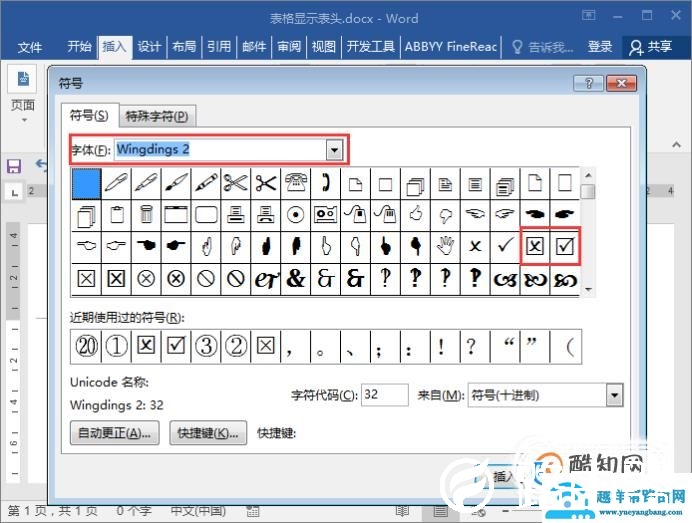Screen dimensions: 692x523
Task: Click the 共享 share button
Action: pos(651,47)
